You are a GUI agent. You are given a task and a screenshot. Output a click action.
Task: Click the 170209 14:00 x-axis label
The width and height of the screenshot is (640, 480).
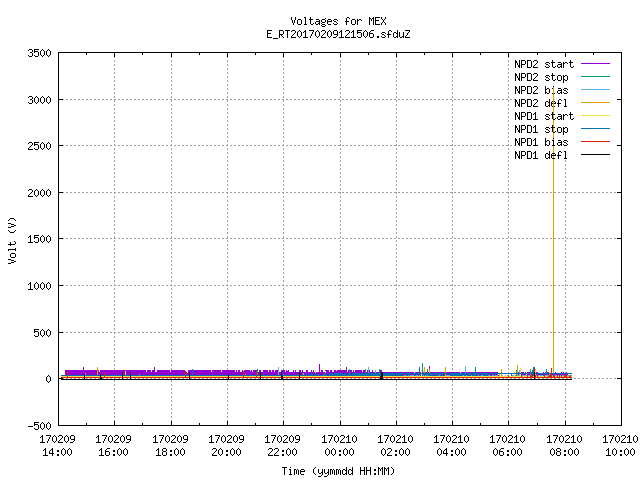(58, 446)
